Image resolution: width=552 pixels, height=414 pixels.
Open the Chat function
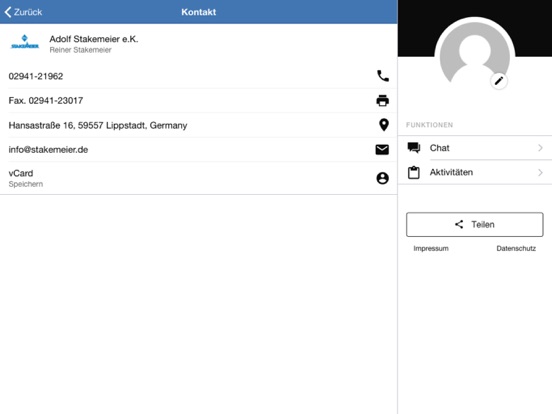coord(475,148)
